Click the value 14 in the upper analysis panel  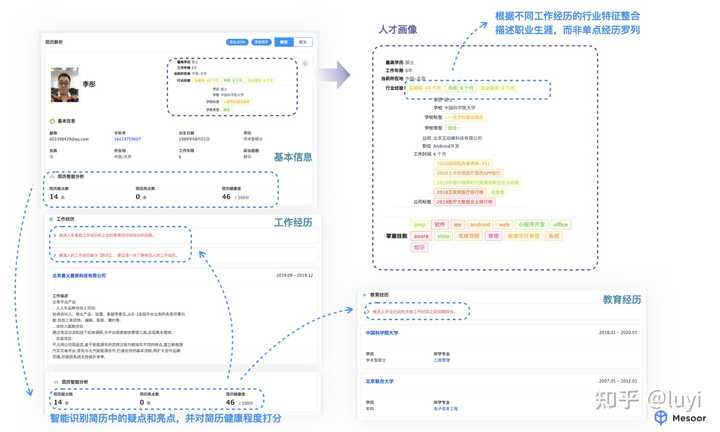click(x=54, y=196)
